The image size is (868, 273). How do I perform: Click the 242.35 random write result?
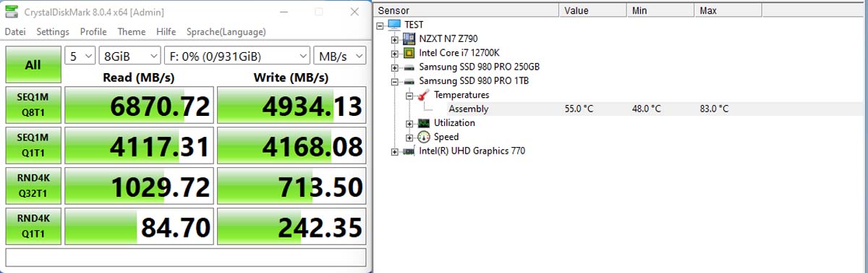(x=292, y=227)
